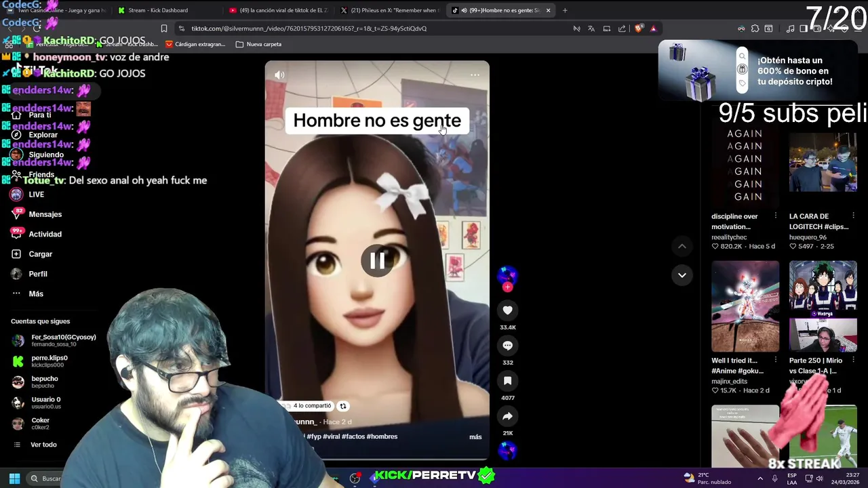This screenshot has height=488, width=868.
Task: Expand the video caption with "más"
Action: pos(475,437)
